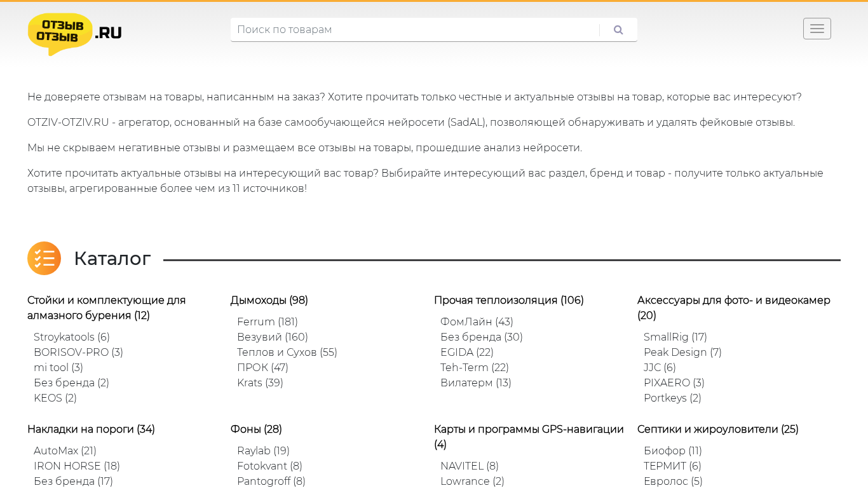The width and height of the screenshot is (868, 488).
Task: Open brand Pantogroff (8)
Action: click(x=271, y=481)
